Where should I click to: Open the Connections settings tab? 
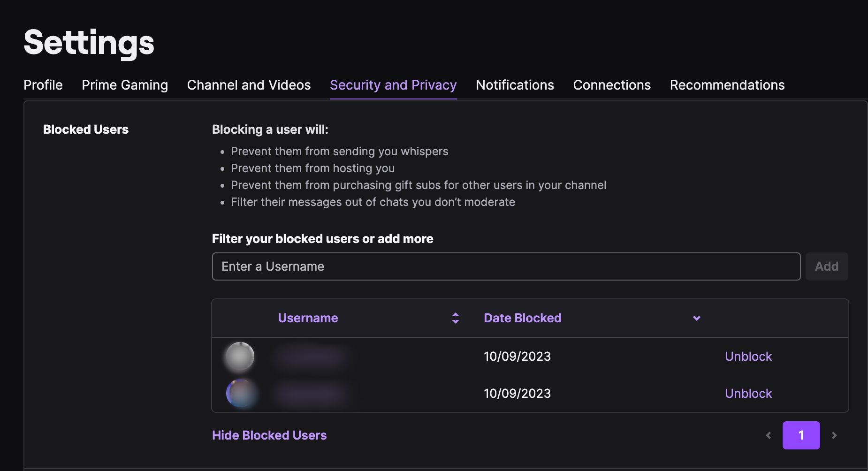point(611,85)
